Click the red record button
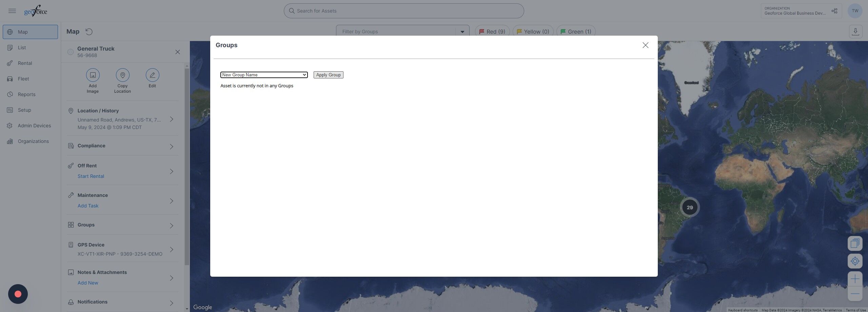Screen dimensions: 868x312 pos(18,294)
